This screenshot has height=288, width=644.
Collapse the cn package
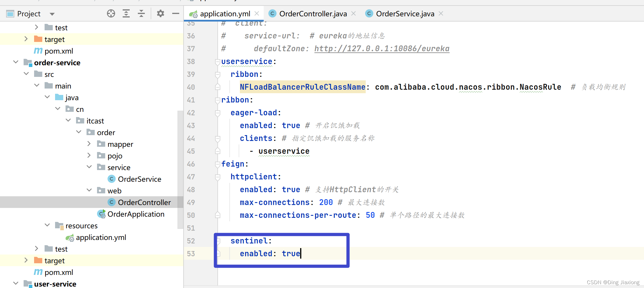58,109
